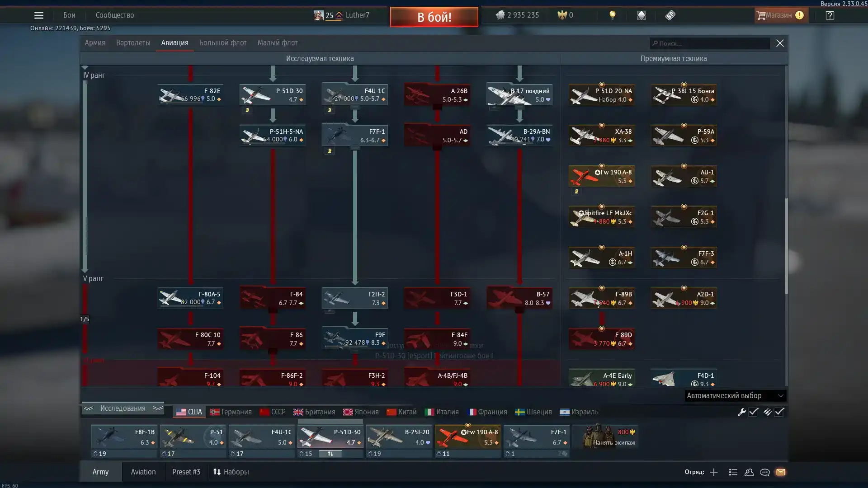The height and width of the screenshot is (488, 868).
Task: Open the ticket workshop icon
Action: click(x=670, y=15)
